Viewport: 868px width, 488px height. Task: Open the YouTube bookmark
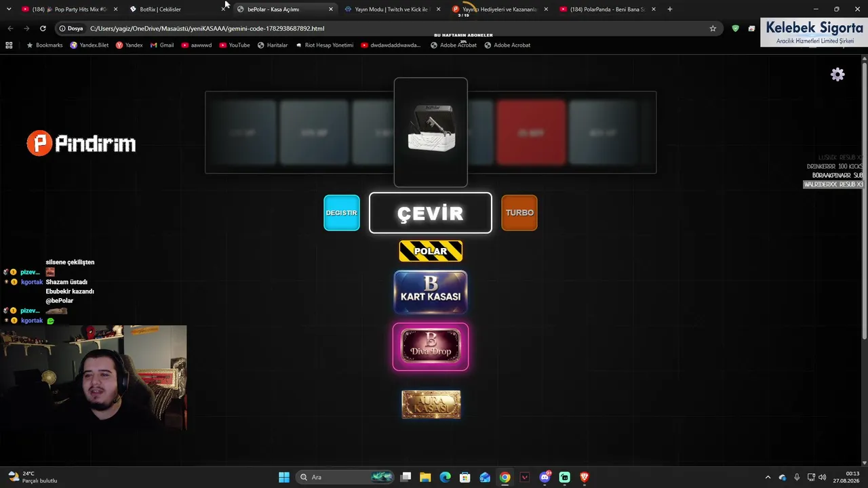[234, 45]
